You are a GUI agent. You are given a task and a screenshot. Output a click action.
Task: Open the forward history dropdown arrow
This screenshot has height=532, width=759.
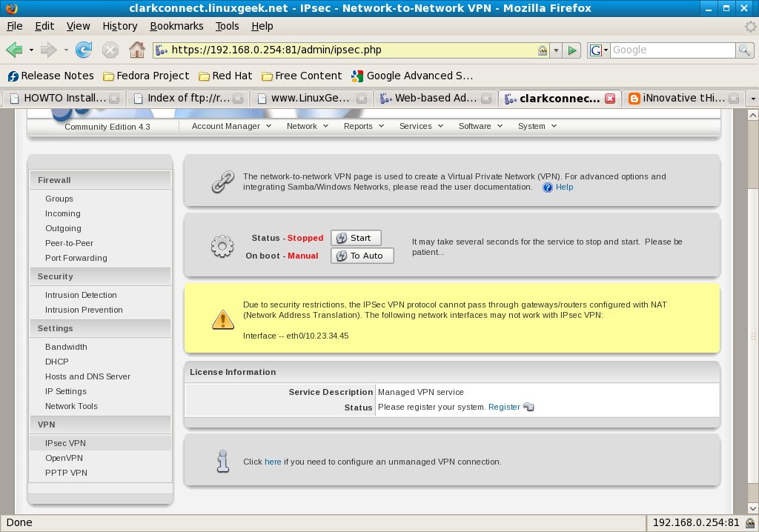click(65, 50)
